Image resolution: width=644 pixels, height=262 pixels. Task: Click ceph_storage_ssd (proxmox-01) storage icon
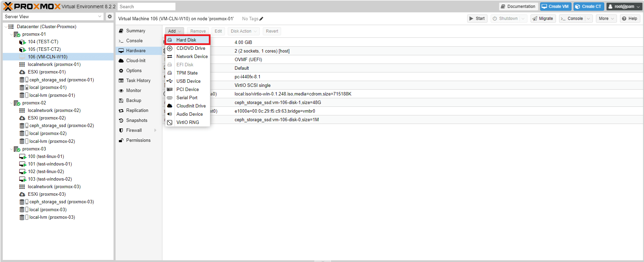pos(24,80)
